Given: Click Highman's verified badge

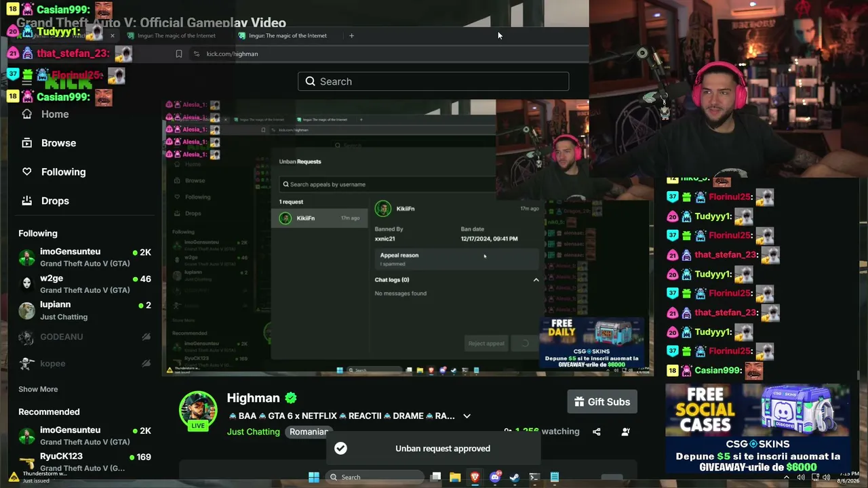Looking at the screenshot, I should coord(291,398).
